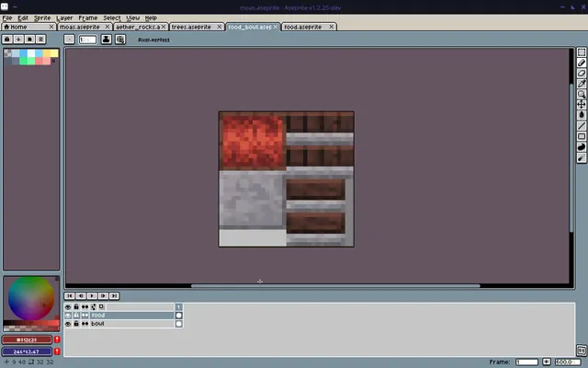
Task: Open the palette options menu icon
Action: tap(40, 39)
